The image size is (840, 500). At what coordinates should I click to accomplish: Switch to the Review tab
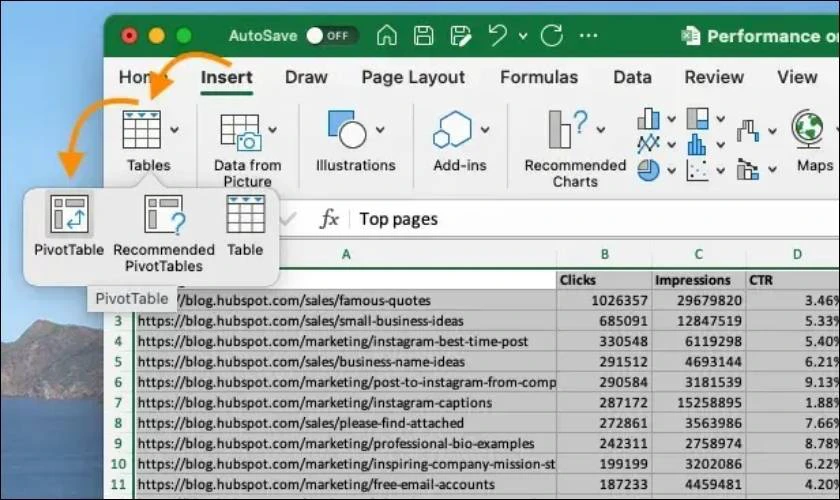[x=714, y=77]
